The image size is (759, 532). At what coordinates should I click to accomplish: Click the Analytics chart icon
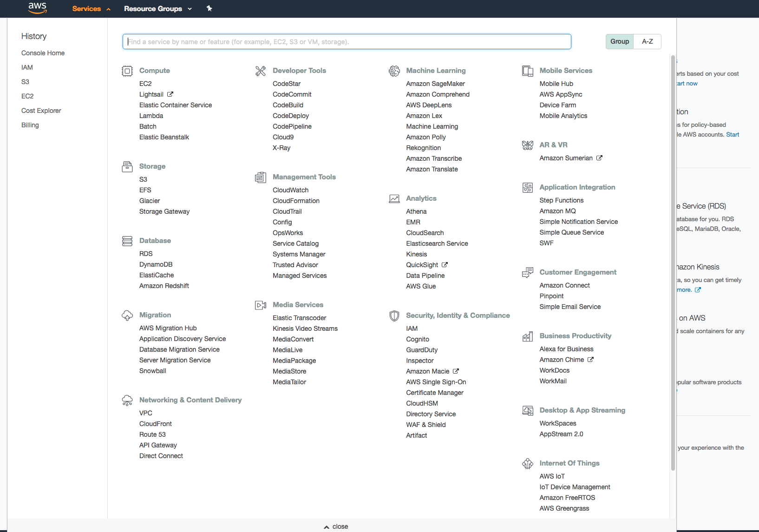click(394, 198)
